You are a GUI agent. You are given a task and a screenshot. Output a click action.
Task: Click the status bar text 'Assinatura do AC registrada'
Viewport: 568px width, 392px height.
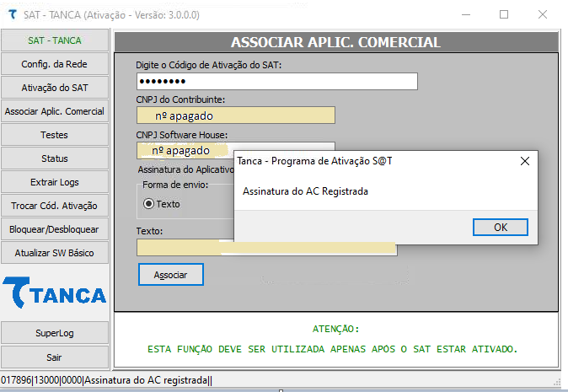click(x=146, y=380)
